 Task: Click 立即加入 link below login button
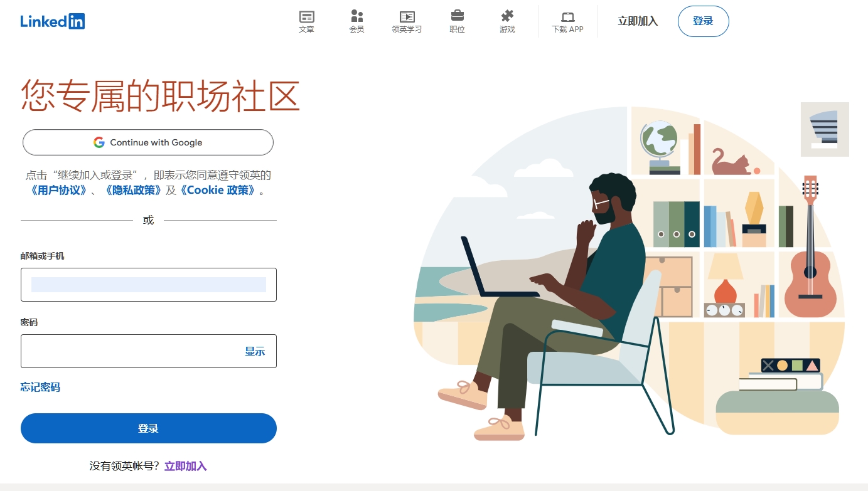186,466
